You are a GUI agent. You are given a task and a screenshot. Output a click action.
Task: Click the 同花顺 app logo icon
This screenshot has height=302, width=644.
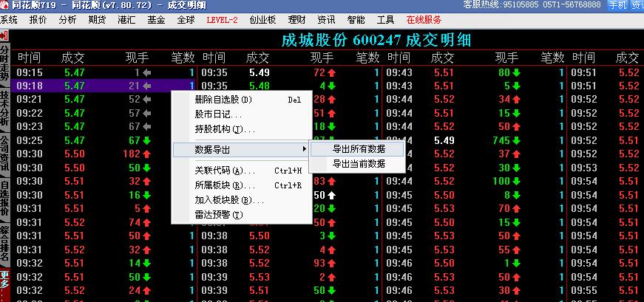(4, 5)
